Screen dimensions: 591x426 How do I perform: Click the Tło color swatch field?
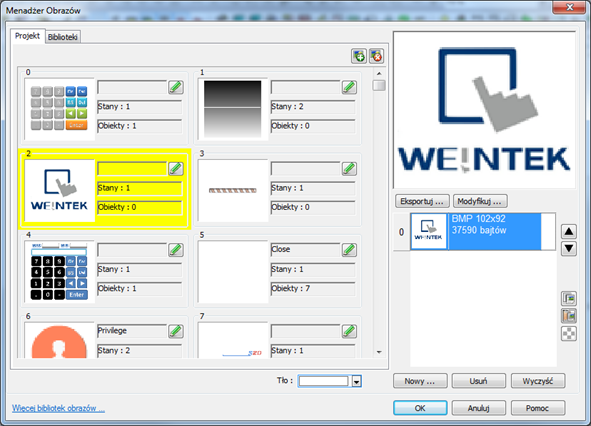point(324,381)
